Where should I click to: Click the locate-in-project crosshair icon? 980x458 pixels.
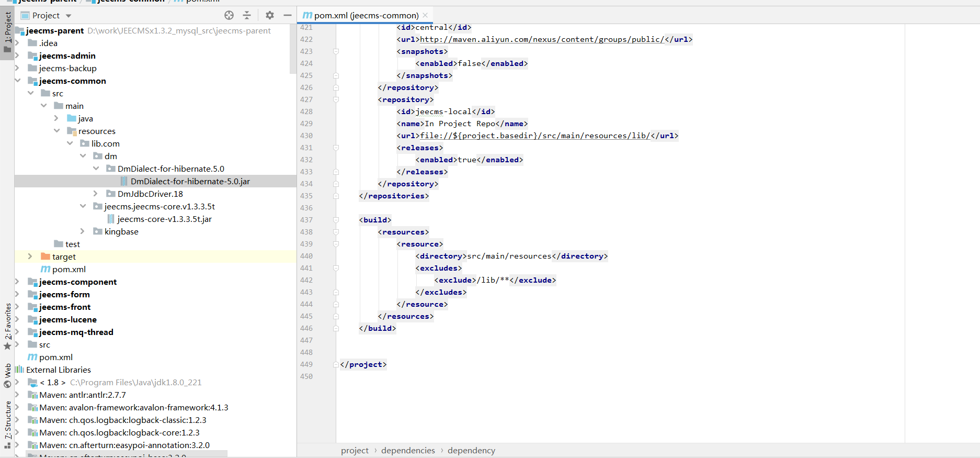click(229, 15)
